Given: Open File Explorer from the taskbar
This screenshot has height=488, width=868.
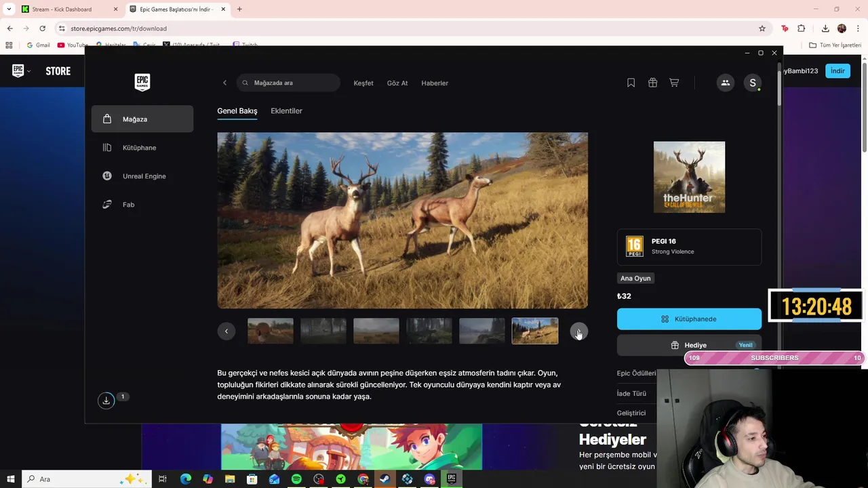Looking at the screenshot, I should pyautogui.click(x=230, y=479).
